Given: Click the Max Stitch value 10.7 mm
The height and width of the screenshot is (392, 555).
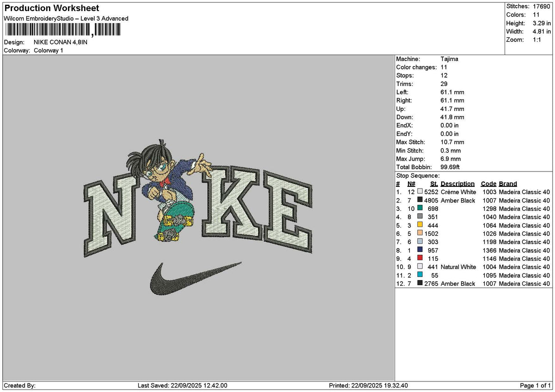Looking at the screenshot, I should click(452, 142).
